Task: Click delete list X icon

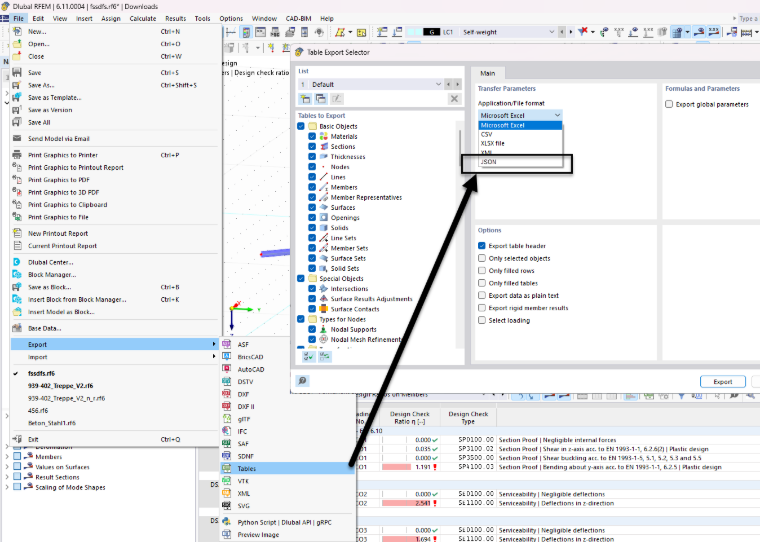Action: 454,99
